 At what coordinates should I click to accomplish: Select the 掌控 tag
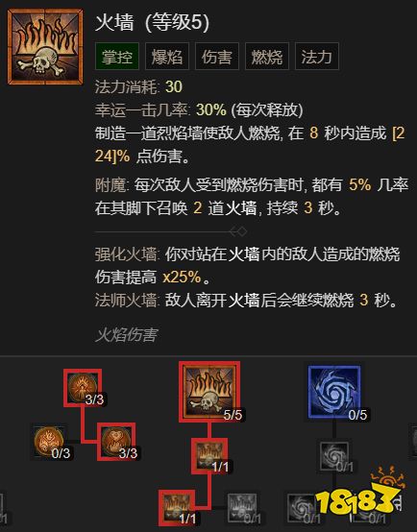pyautogui.click(x=117, y=57)
